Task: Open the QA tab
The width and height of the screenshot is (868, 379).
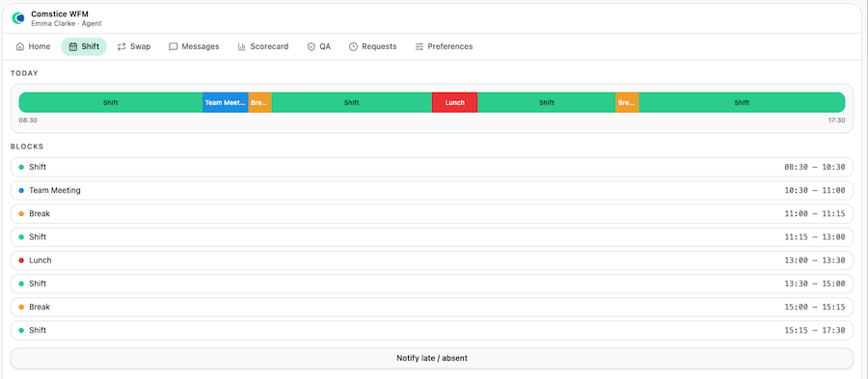Action: pyautogui.click(x=319, y=46)
